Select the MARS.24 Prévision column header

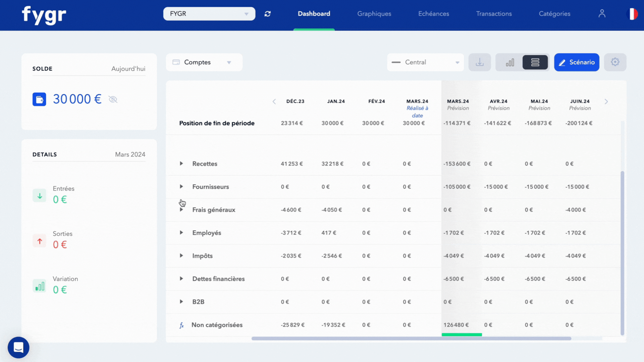458,105
